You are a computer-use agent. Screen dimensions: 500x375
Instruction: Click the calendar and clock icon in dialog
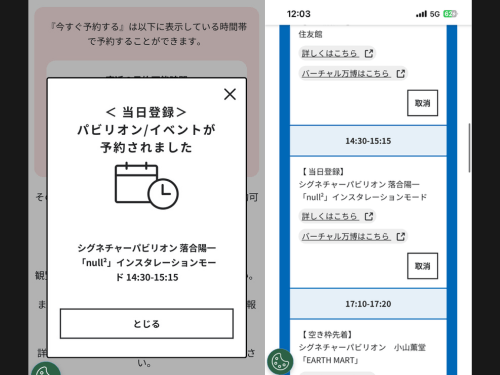pyautogui.click(x=147, y=185)
